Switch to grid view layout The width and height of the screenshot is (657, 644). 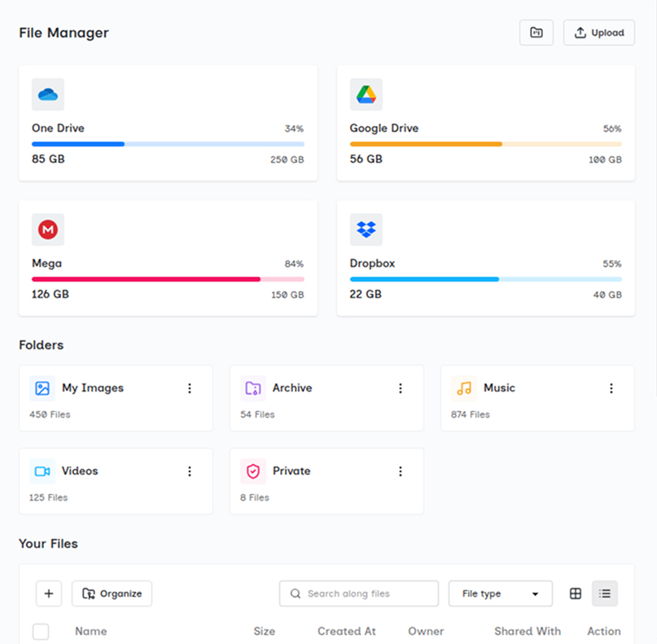point(576,594)
